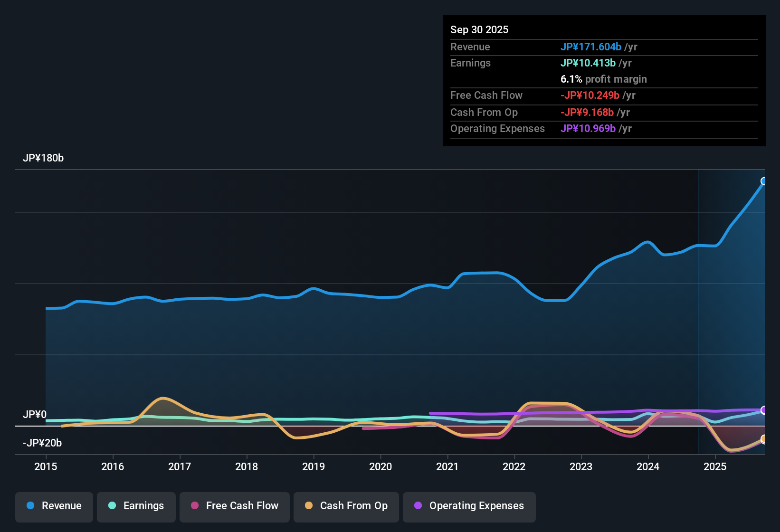Select the JP¥171.604b Revenue value
Viewport: 780px width, 532px height.
(591, 47)
